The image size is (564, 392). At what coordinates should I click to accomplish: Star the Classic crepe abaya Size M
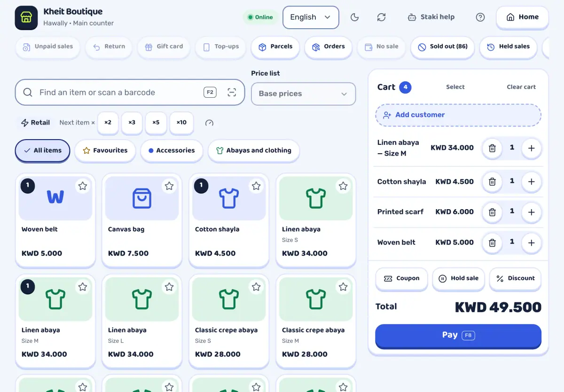pos(343,287)
